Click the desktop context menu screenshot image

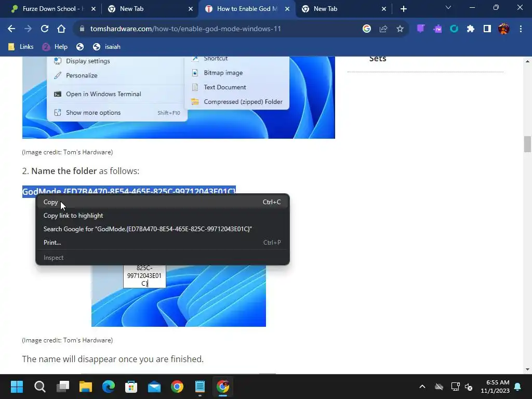tap(179, 98)
